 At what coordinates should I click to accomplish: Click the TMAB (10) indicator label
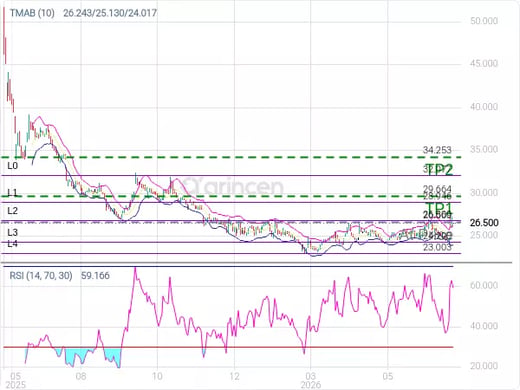(x=32, y=13)
